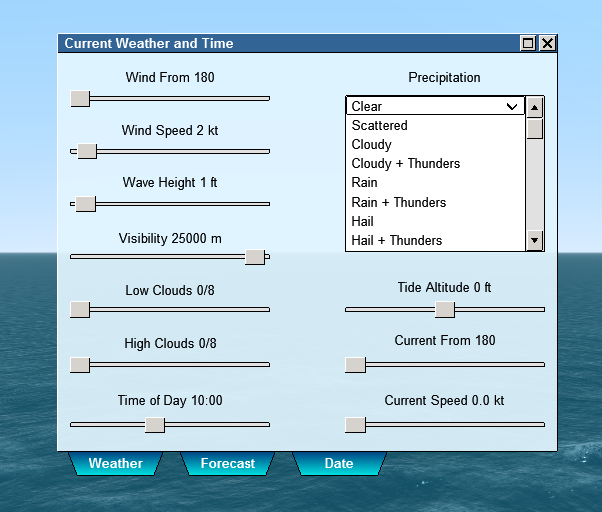Click the Visibility 25000 m slider handle
This screenshot has width=602, height=512.
[x=255, y=257]
